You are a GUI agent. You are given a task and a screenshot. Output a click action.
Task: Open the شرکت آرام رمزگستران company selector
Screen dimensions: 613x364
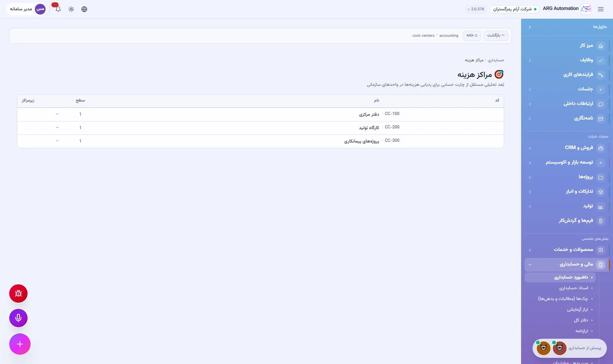pyautogui.click(x=515, y=9)
